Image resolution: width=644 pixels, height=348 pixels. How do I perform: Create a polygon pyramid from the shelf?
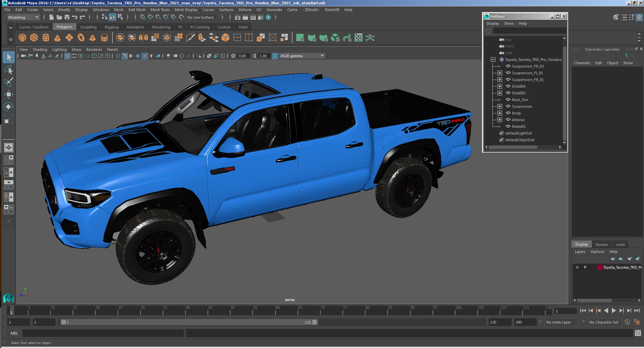pos(93,38)
